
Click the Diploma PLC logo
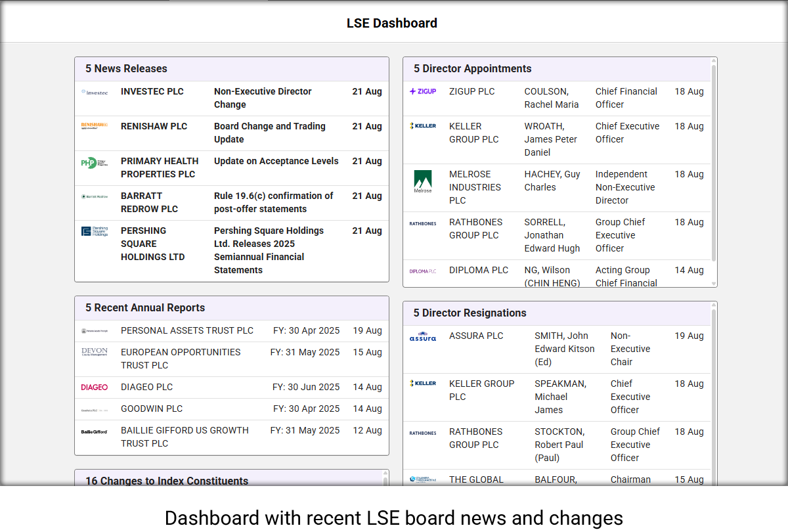click(423, 271)
